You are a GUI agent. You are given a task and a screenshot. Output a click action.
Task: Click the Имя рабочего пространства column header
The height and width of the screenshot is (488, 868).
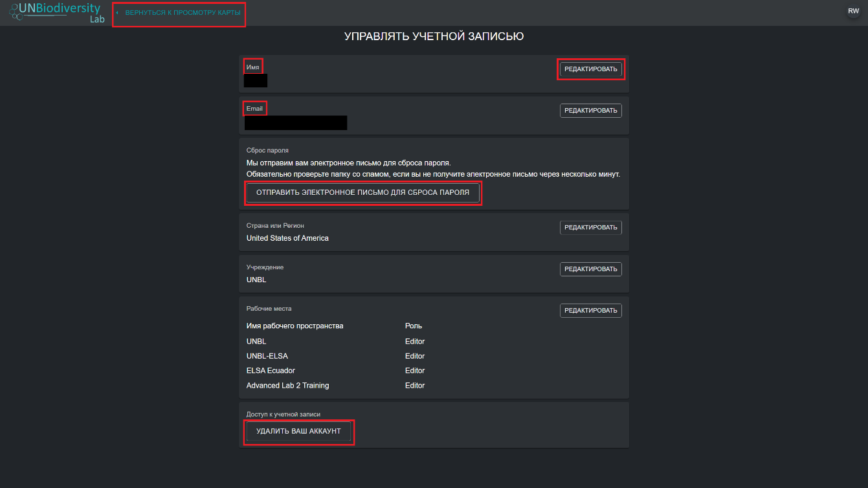(x=295, y=326)
